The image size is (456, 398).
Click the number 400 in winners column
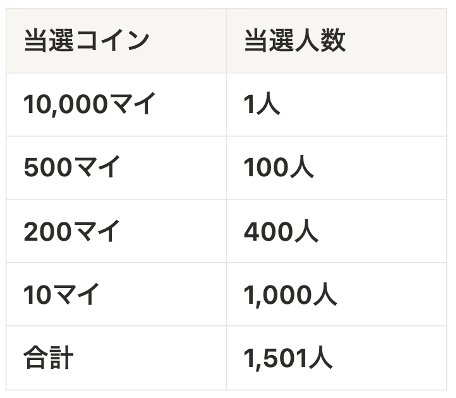269,232
